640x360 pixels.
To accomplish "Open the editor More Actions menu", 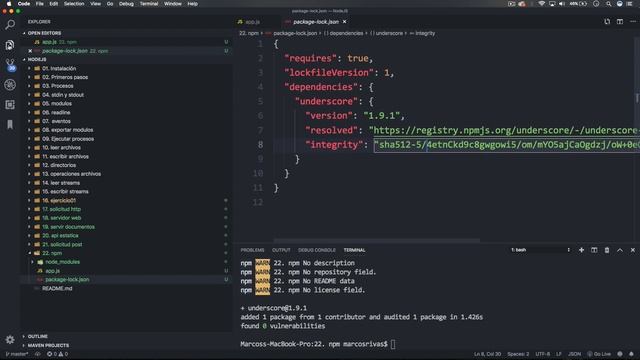I will [633, 22].
